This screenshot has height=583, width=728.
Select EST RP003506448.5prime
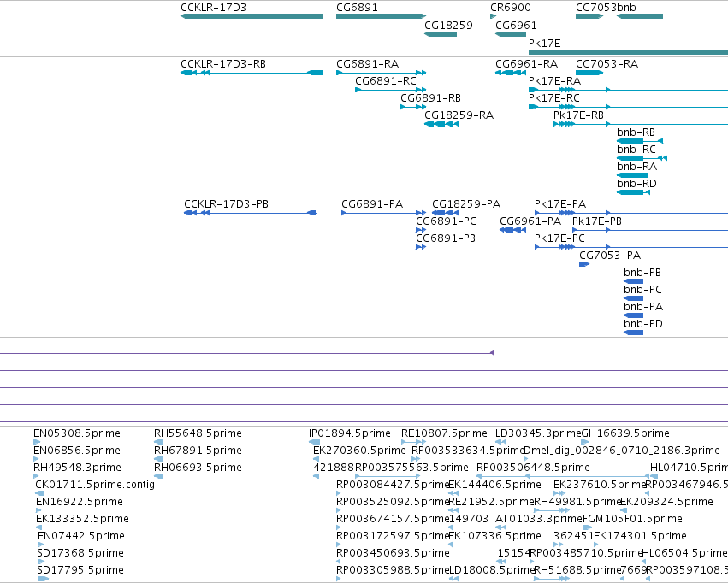pyautogui.click(x=563, y=476)
